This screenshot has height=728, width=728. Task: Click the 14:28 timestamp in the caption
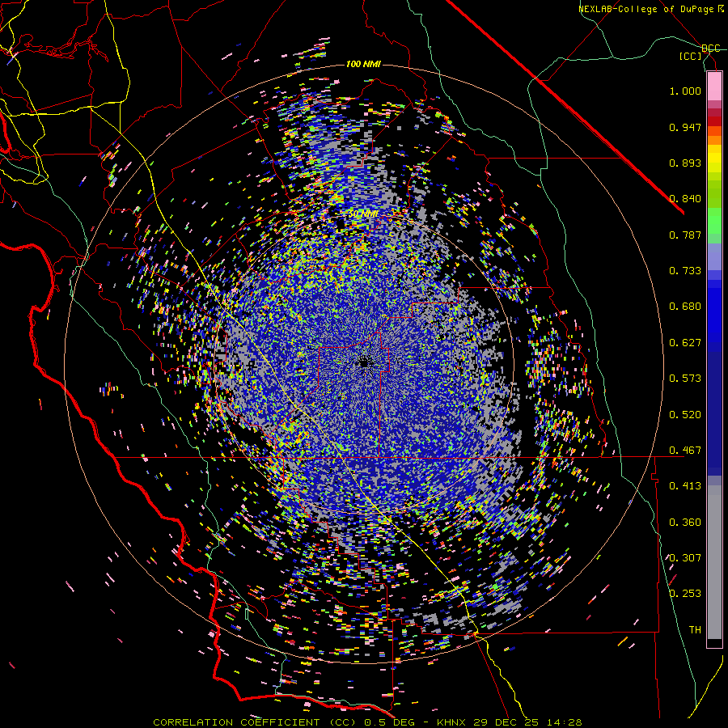pyautogui.click(x=564, y=722)
